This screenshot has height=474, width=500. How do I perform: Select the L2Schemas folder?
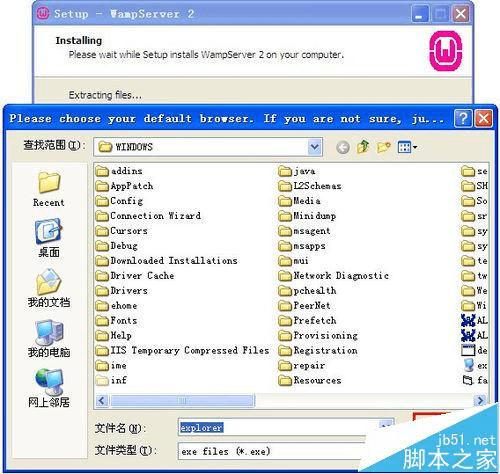(x=310, y=186)
